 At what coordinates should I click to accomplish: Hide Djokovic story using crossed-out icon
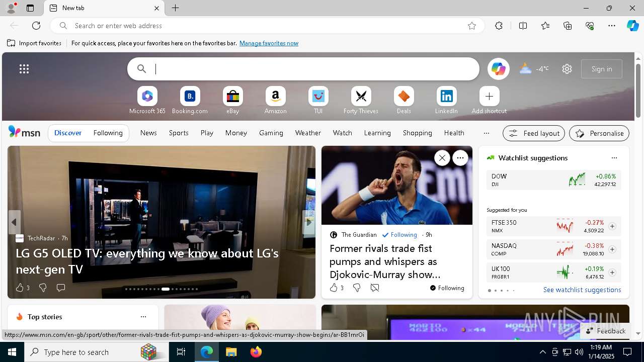point(375,288)
